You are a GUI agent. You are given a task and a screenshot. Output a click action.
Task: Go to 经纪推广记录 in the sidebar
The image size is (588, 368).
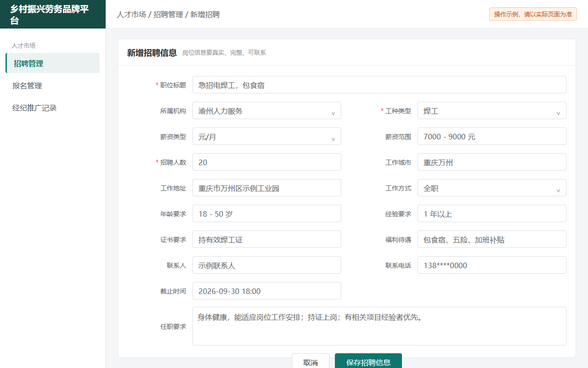coord(52,108)
